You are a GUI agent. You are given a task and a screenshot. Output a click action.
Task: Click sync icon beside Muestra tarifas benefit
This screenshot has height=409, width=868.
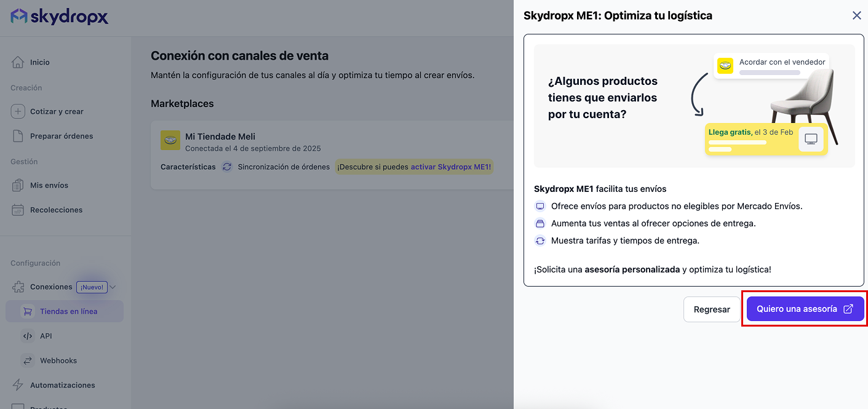pos(540,240)
